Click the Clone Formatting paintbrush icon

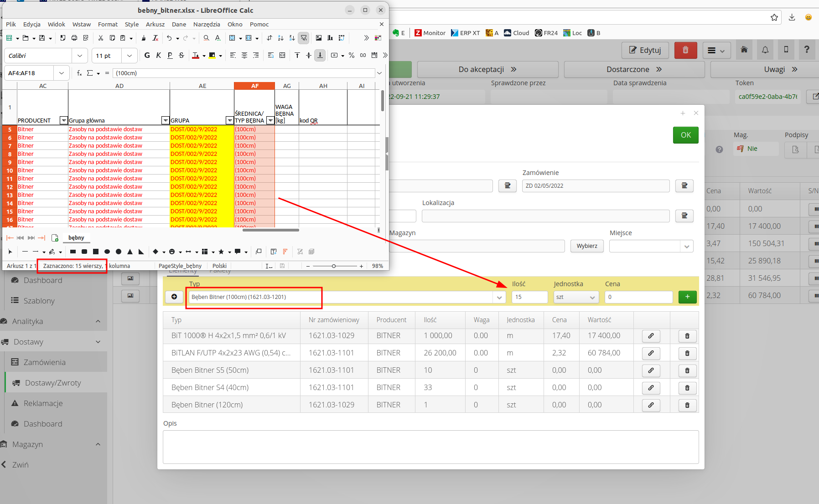point(143,38)
